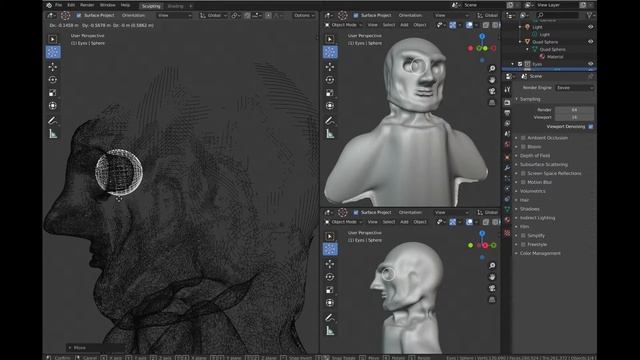640x360 pixels.
Task: Enable Bloom checkbox
Action: point(523,147)
